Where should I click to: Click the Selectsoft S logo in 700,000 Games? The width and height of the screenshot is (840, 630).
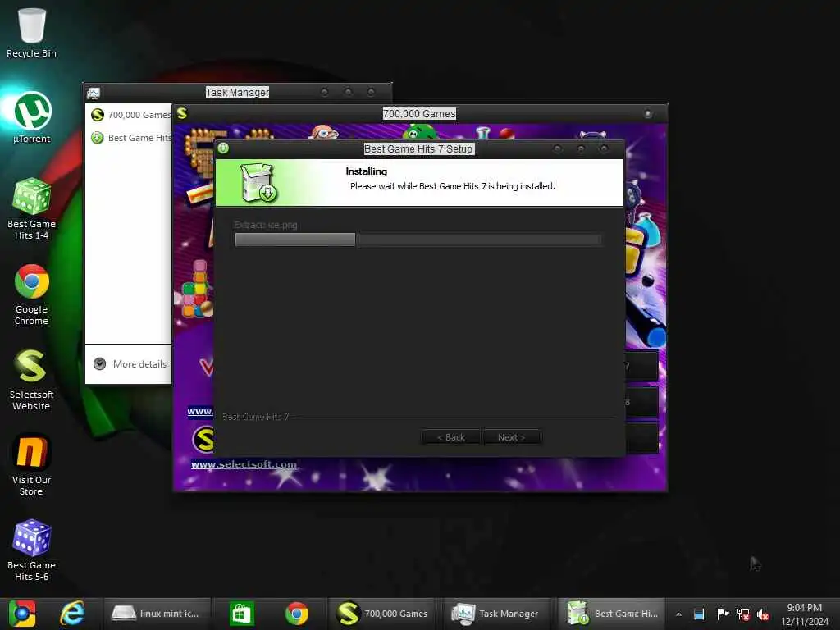[204, 440]
